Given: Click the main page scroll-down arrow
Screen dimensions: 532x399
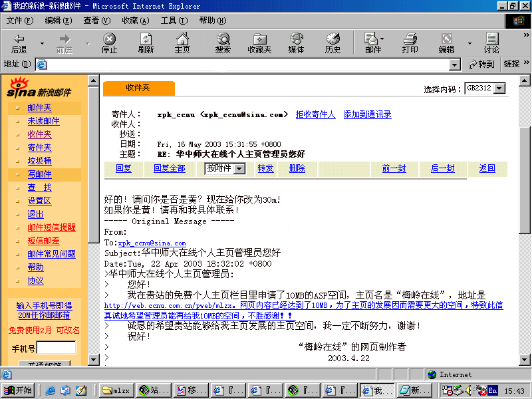Looking at the screenshot, I should (x=525, y=360).
